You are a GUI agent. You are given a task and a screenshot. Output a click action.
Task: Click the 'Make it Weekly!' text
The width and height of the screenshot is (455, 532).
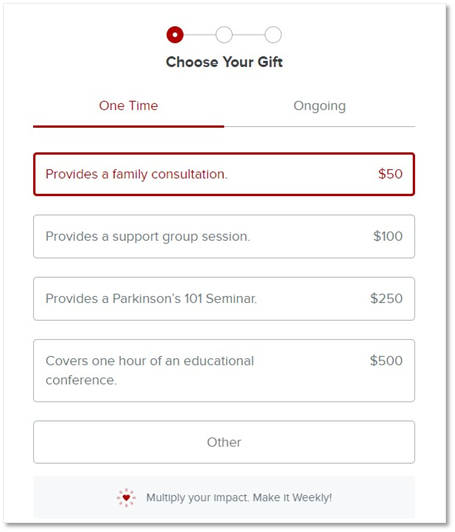tap(292, 498)
